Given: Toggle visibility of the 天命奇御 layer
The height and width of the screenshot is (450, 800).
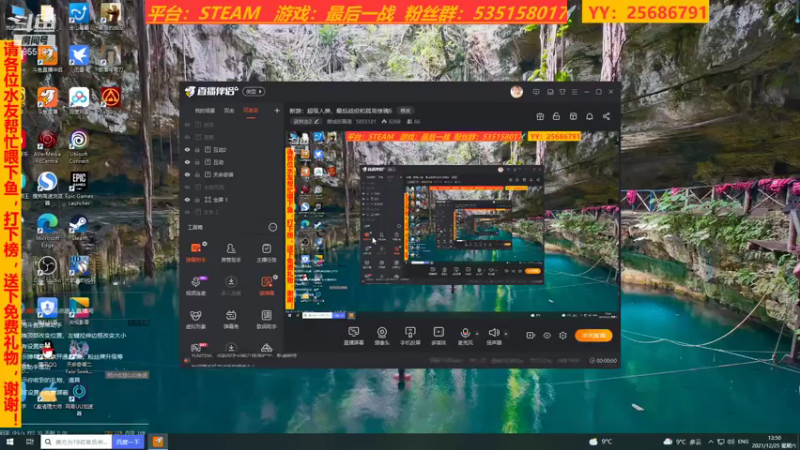Looking at the screenshot, I should pyautogui.click(x=187, y=174).
